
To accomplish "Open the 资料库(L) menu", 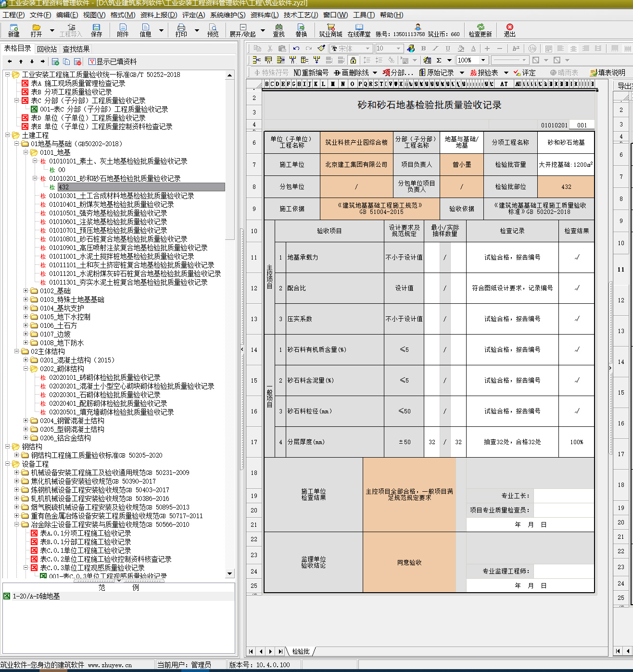I will pos(265,15).
